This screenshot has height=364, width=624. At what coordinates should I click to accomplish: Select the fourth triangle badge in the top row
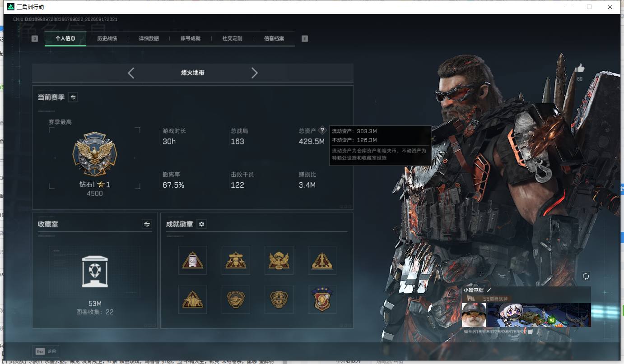click(x=322, y=260)
